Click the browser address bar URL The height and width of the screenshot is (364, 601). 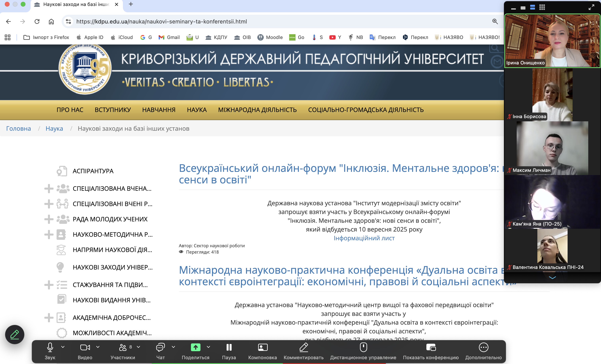161,21
